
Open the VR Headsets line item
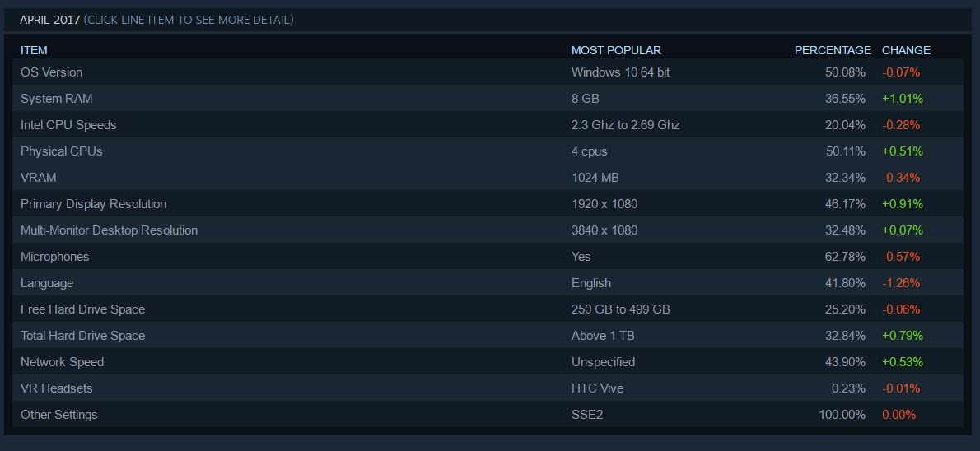pos(56,388)
